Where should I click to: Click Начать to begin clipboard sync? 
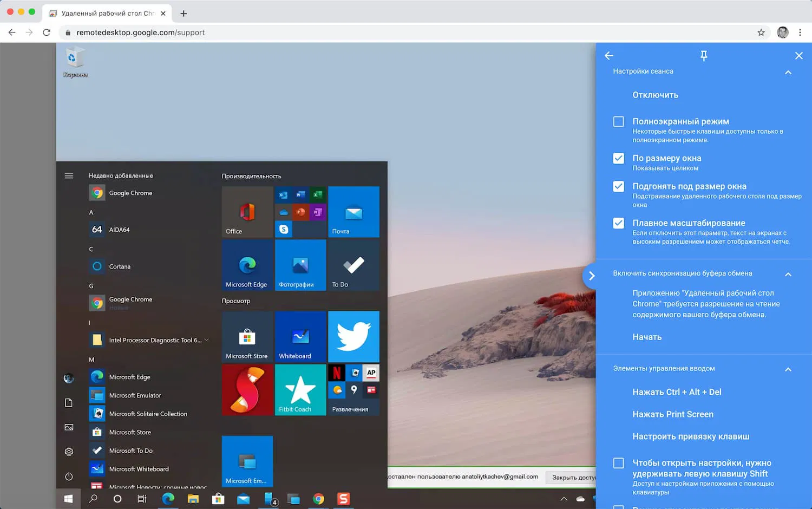[x=647, y=337]
